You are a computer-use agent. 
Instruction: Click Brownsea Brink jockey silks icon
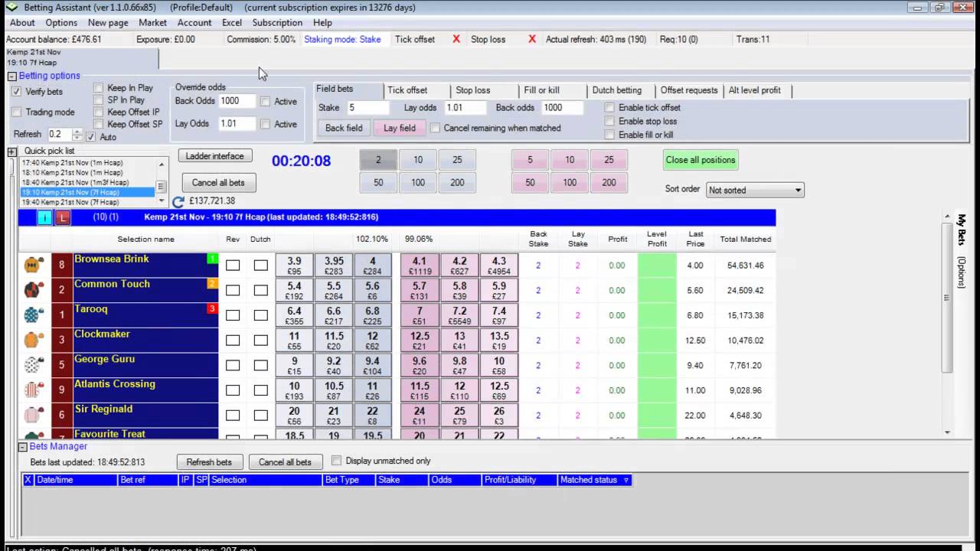click(x=33, y=265)
